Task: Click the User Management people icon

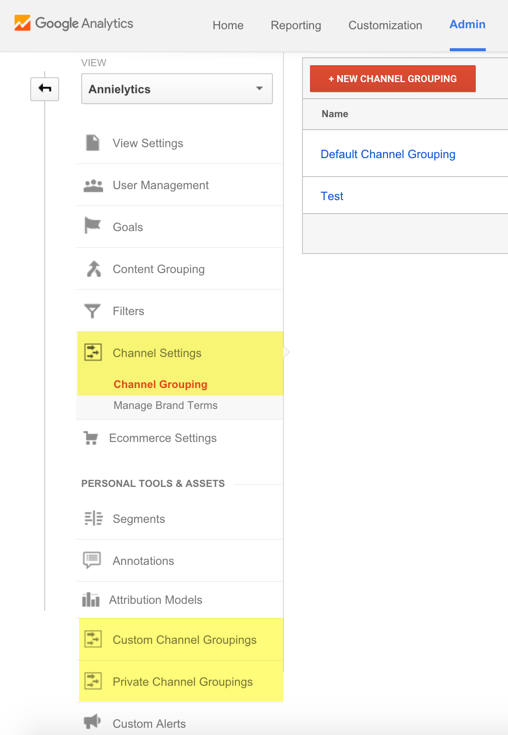Action: coord(93,186)
